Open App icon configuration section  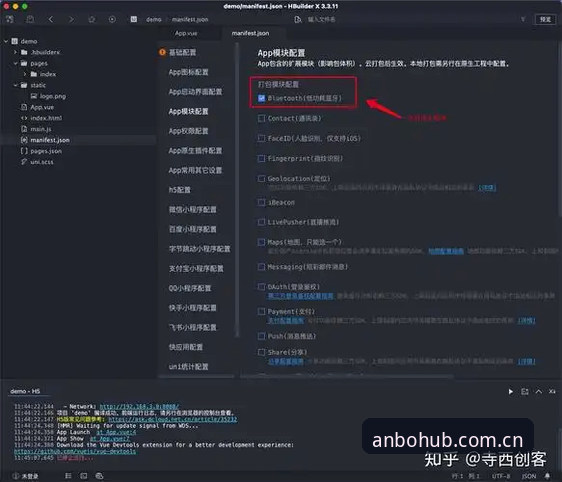click(189, 72)
